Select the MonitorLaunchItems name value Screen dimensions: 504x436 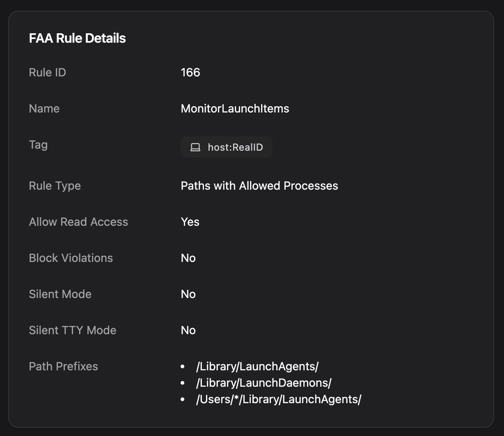click(235, 109)
